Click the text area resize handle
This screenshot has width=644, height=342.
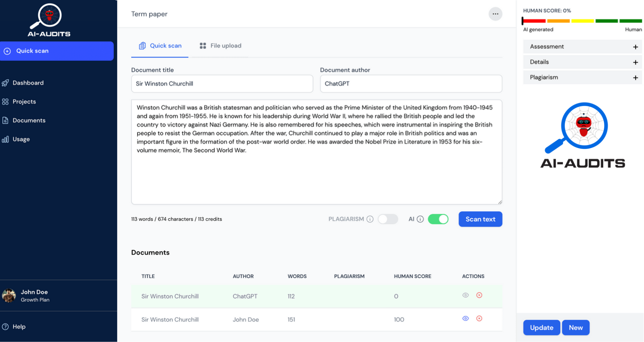(x=500, y=202)
